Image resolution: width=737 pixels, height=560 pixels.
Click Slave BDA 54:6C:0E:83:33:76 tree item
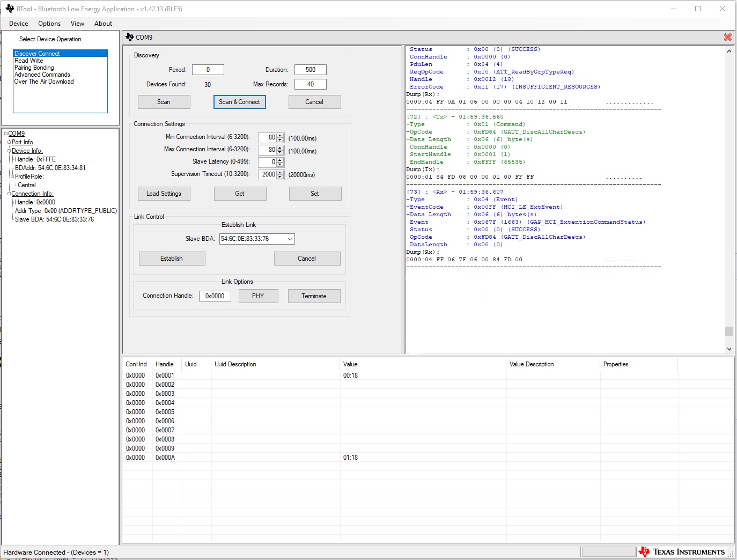tap(54, 219)
